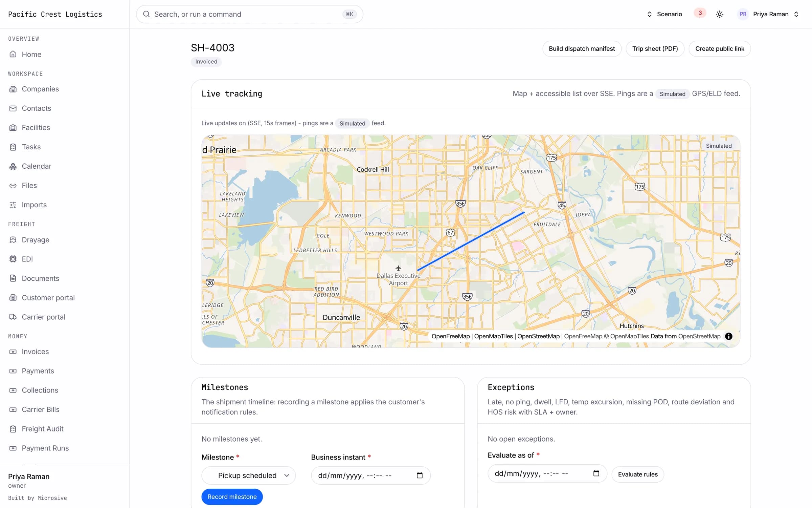This screenshot has width=812, height=508.
Task: Open Documents page icon
Action: point(13,278)
